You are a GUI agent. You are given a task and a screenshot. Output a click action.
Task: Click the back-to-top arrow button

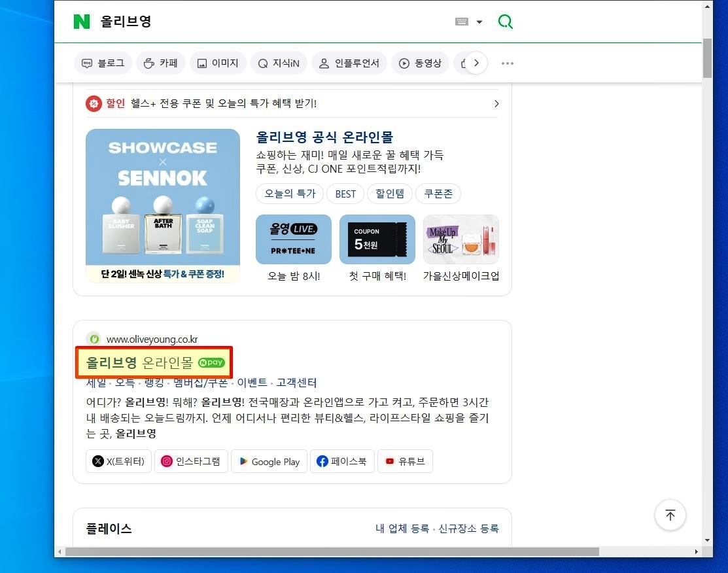coord(670,515)
